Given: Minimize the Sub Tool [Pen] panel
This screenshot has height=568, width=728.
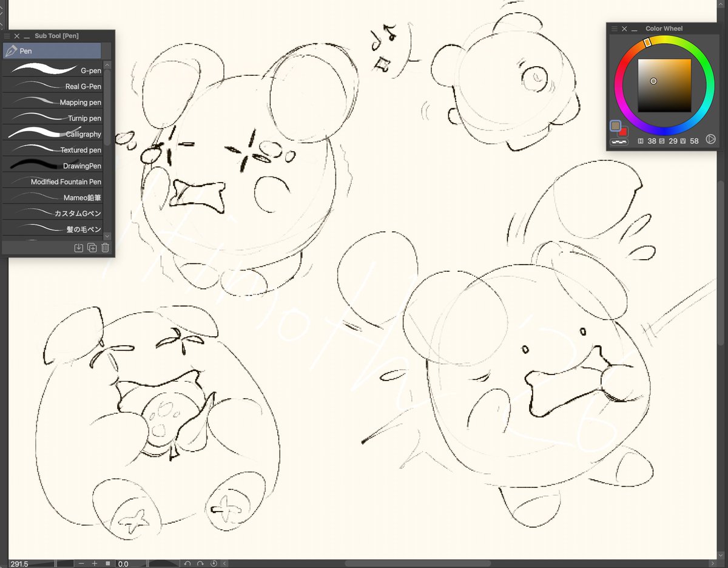Looking at the screenshot, I should pos(27,36).
